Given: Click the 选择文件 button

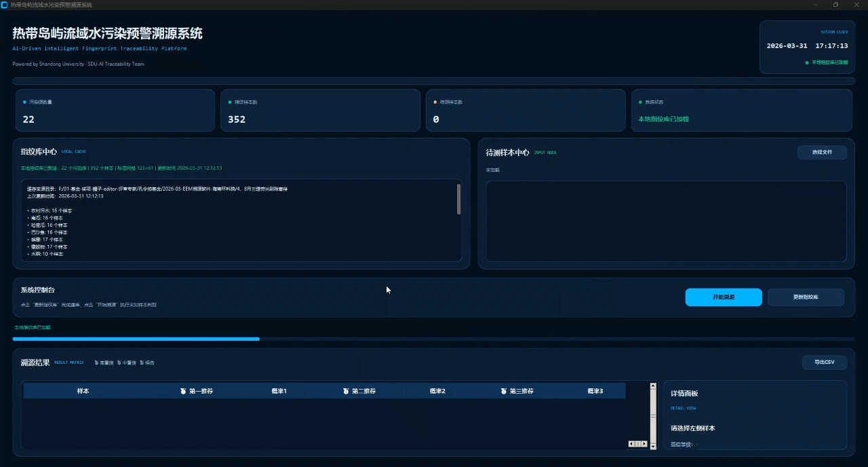Looking at the screenshot, I should pyautogui.click(x=822, y=152).
